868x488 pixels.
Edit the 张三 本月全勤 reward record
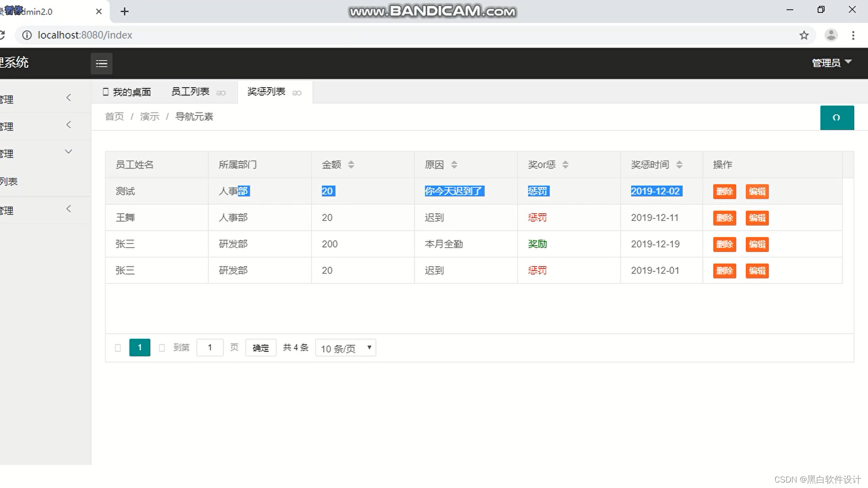(757, 244)
